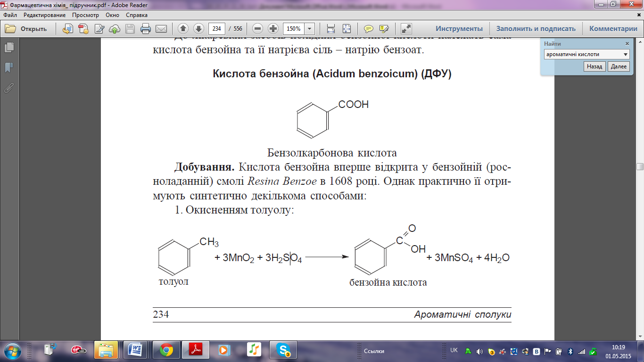Open the Инструменты pane
644x362 pixels.
point(459,29)
